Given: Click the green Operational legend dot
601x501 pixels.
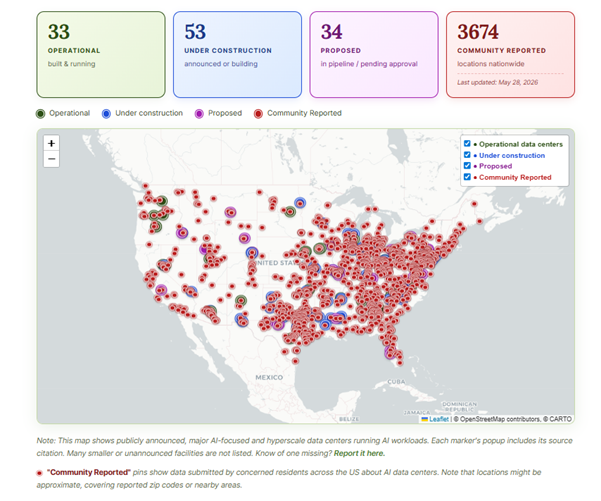Looking at the screenshot, I should point(40,114).
